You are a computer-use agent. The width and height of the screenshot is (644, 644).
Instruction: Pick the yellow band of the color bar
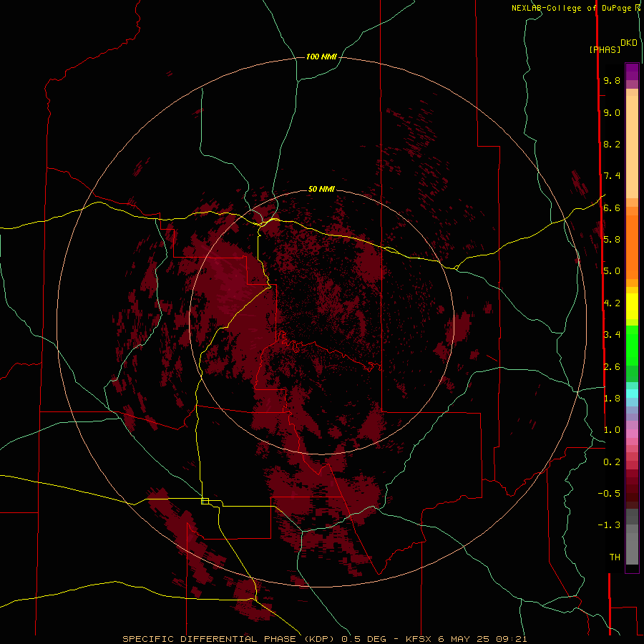[x=632, y=306]
